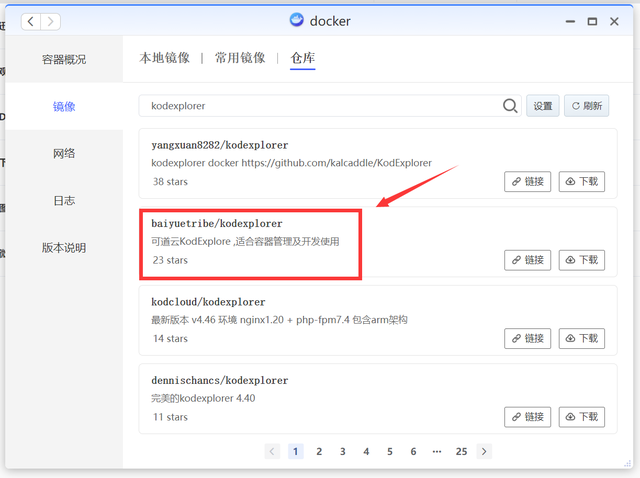640x478 pixels.
Task: Click the 设置 settings button
Action: [542, 106]
